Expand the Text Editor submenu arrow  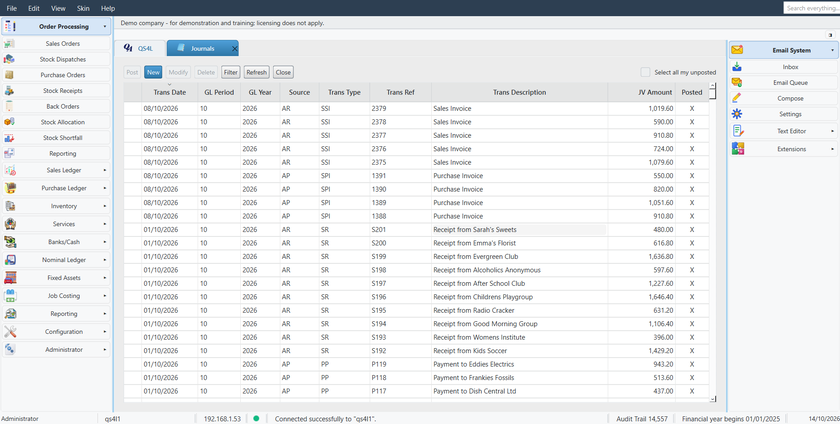[832, 131]
